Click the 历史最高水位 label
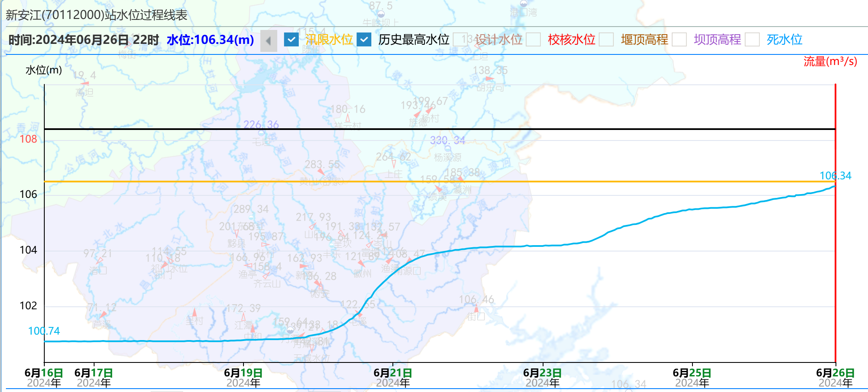The width and height of the screenshot is (868, 392). coord(414,40)
